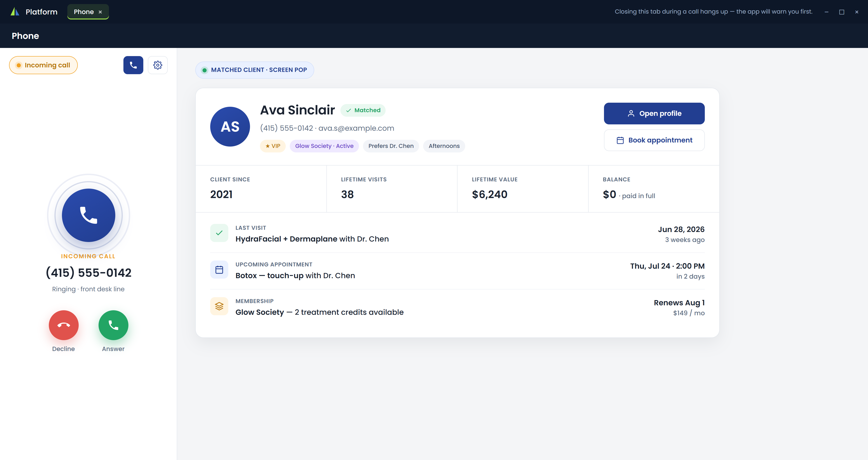Click the Lifetime Value $6,240

(490, 194)
